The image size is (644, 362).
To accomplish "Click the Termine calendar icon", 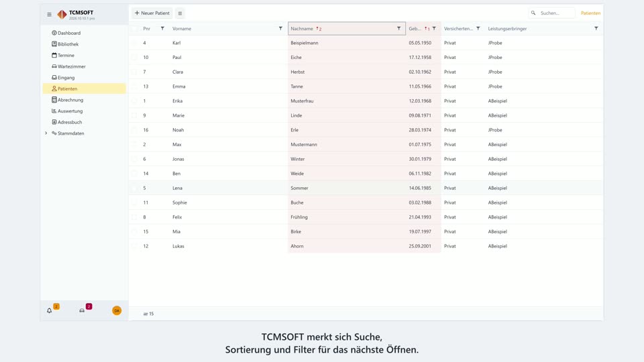I will tap(54, 55).
